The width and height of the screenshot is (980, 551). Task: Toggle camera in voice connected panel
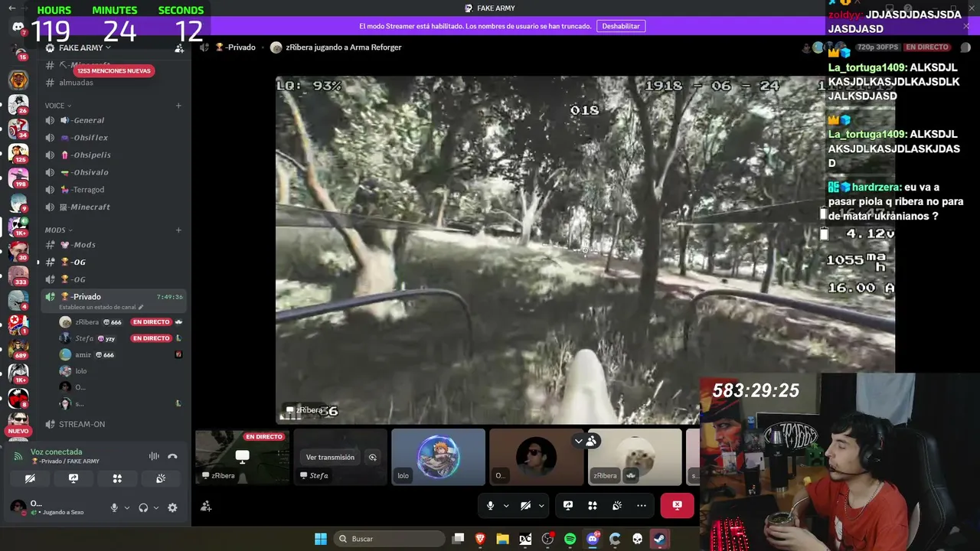(30, 478)
